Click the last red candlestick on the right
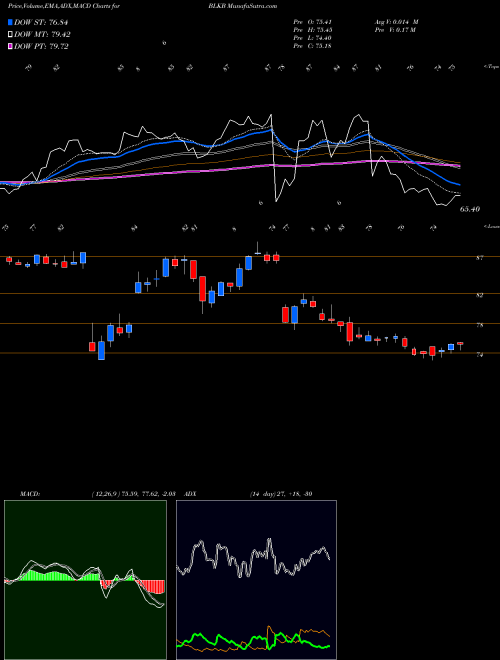This screenshot has width=500, height=660. (460, 343)
